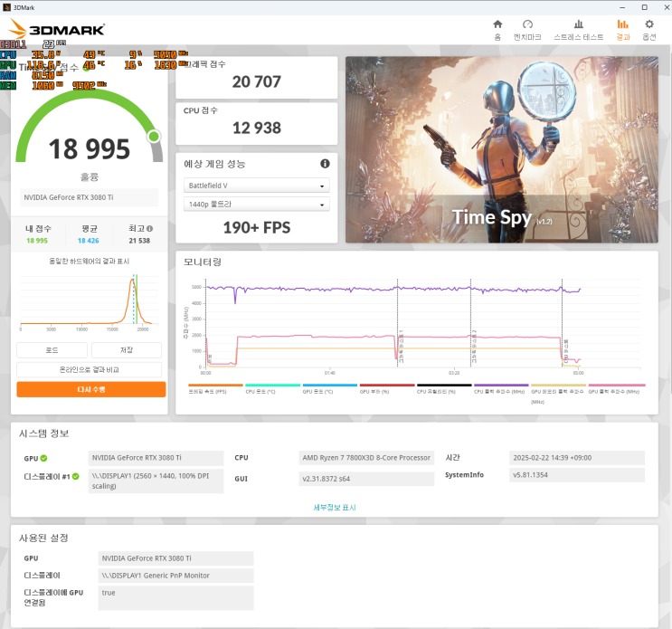Click DISPLAY1 Generic PnP Monitor field
Viewport: 672px width, 629px height.
pyautogui.click(x=175, y=576)
